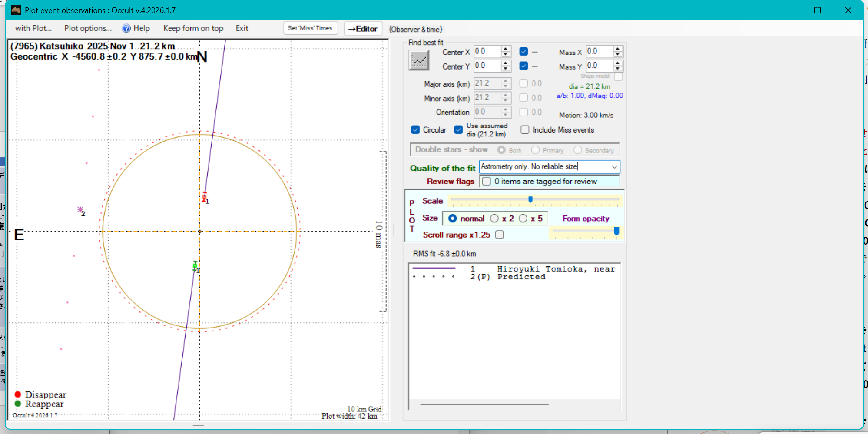Expand the Quality of the fit dropdown
The width and height of the screenshot is (868, 434).
point(614,167)
